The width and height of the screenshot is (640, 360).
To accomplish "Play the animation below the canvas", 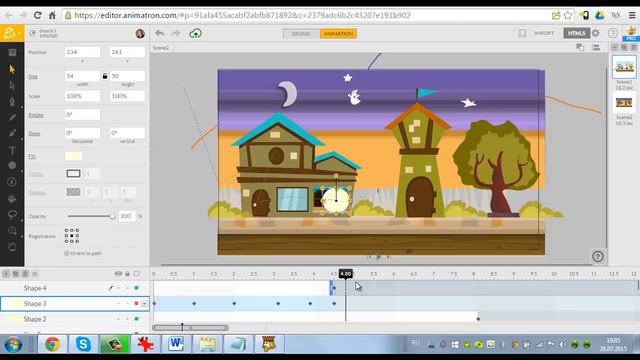I will point(379,257).
